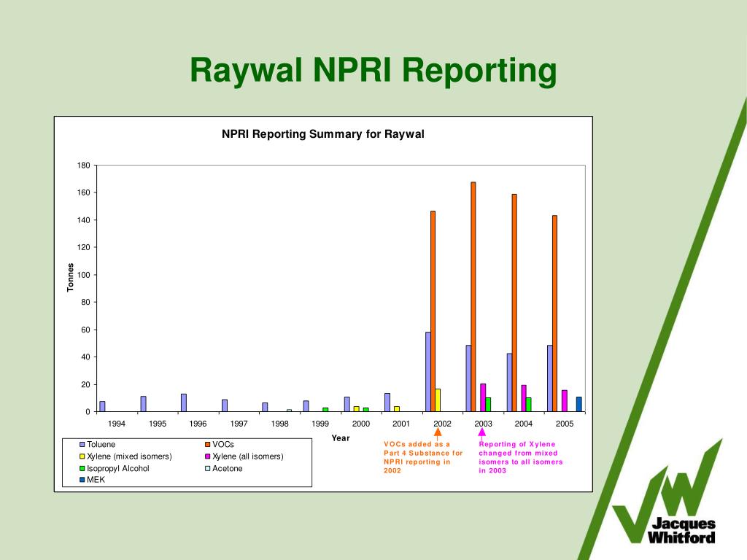Viewport: 747px width, 560px height.
Task: Click the orange VOCs bar for 2004
Action: point(514,303)
